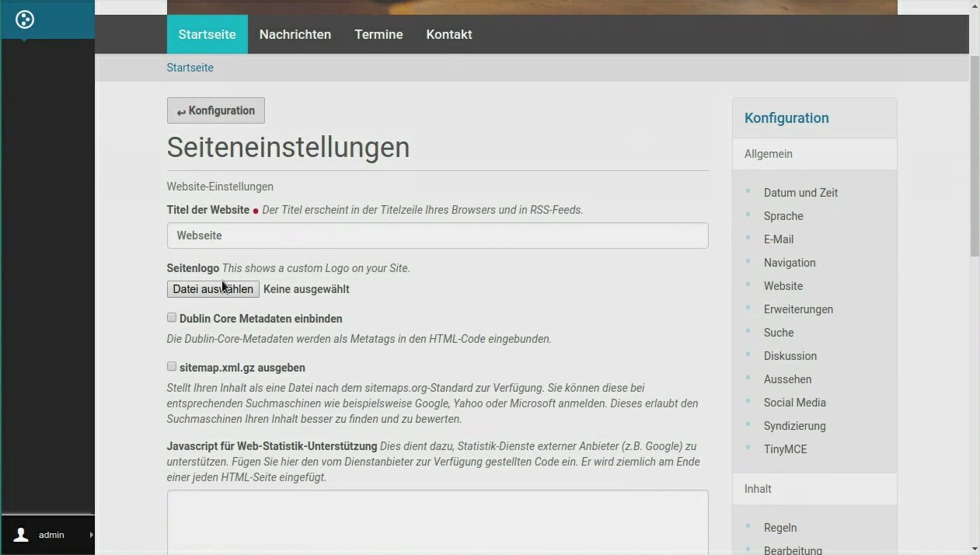Click the vertical page scrollbar
980x555 pixels.
point(975,155)
